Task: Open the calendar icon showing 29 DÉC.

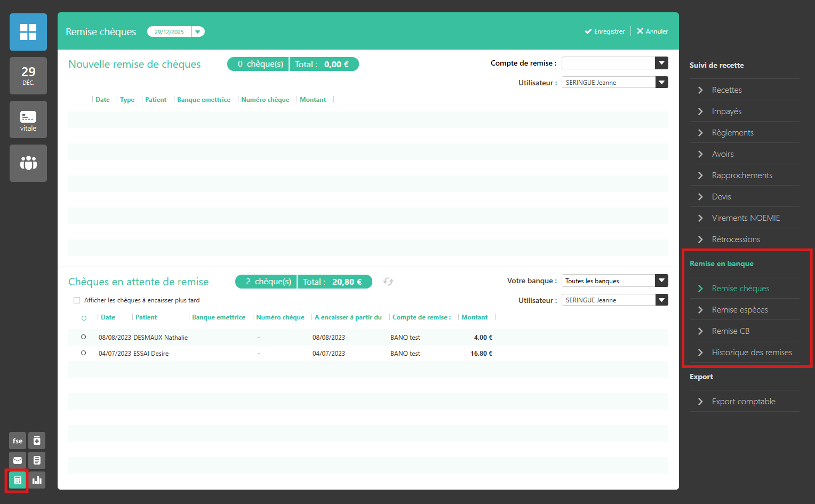Action: tap(28, 76)
